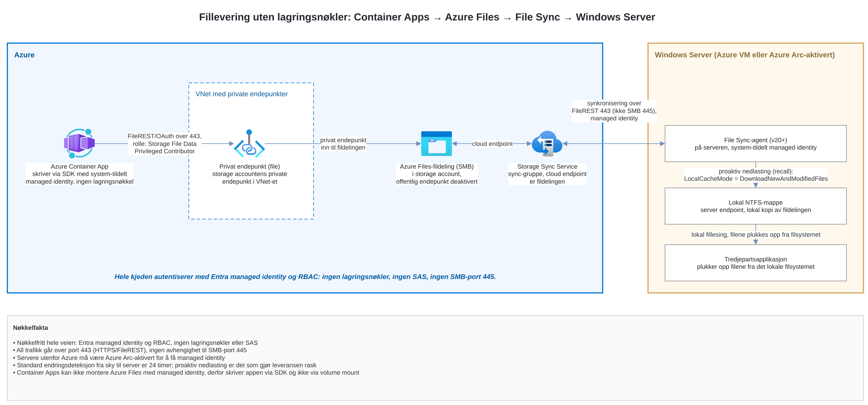Click 'VNet med private endepunkter' label
Image resolution: width=868 pixels, height=405 pixels.
(242, 94)
